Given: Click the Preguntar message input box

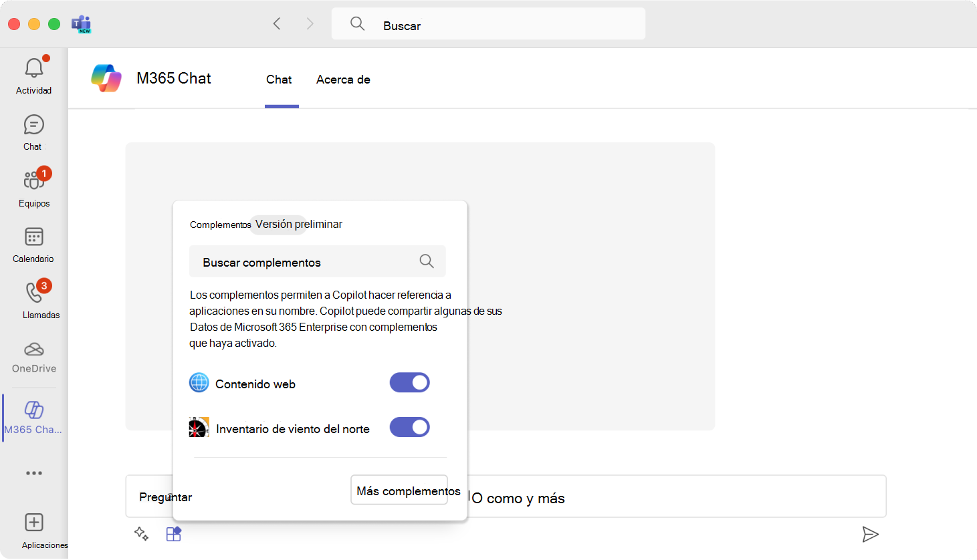Looking at the screenshot, I should click(506, 497).
